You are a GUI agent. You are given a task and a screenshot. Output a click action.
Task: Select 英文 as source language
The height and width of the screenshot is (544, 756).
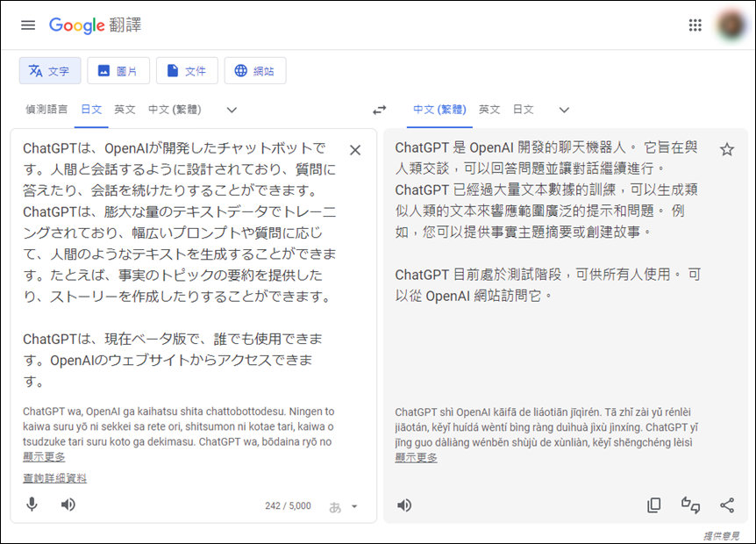click(125, 110)
